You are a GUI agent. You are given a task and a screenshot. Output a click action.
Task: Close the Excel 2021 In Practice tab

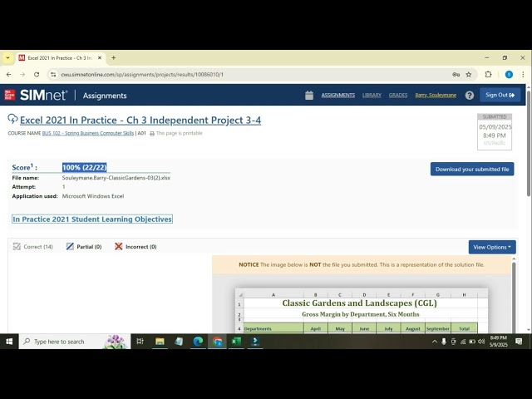[100, 57]
